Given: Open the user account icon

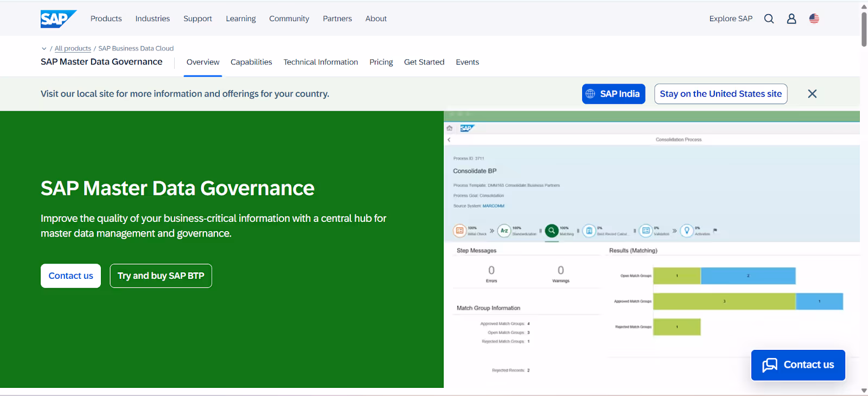Looking at the screenshot, I should click(x=792, y=18).
